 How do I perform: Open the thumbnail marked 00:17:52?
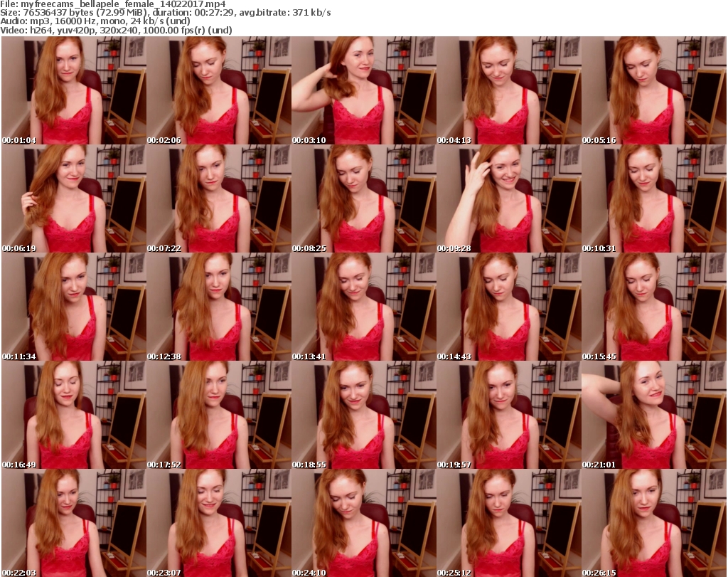pyautogui.click(x=219, y=415)
